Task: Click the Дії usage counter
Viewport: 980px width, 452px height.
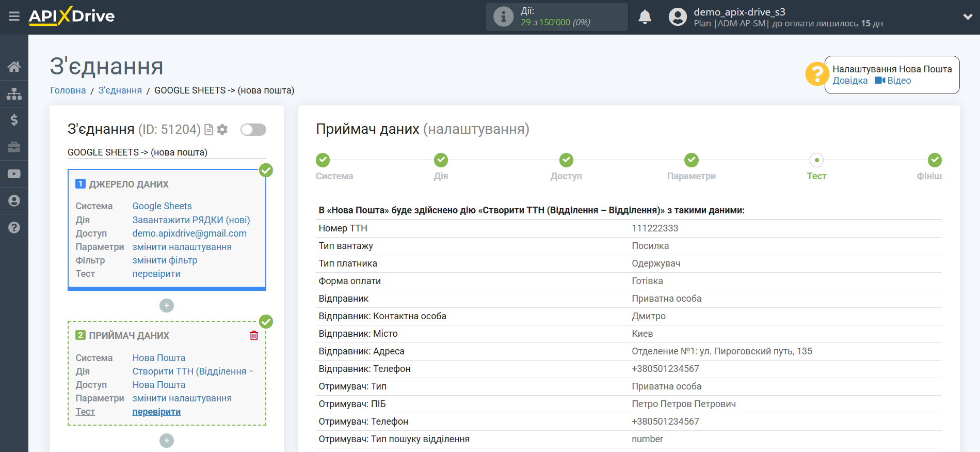Action: point(557,17)
